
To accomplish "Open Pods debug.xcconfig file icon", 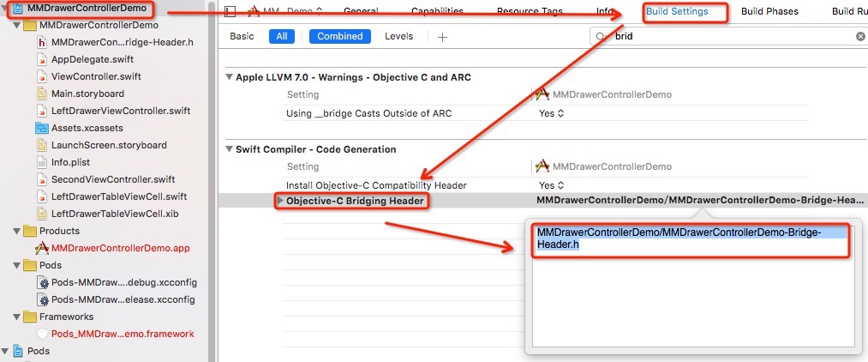I will [43, 283].
